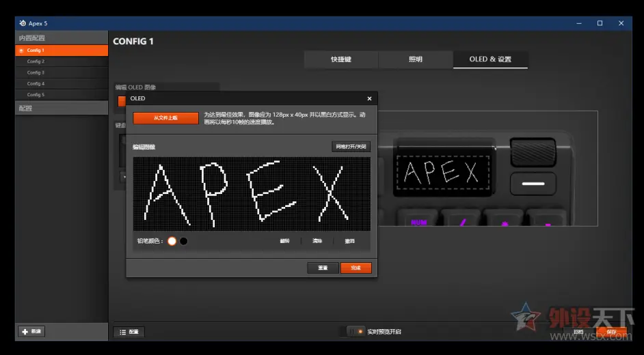Click the SteelSeries logo icon in title bar
Image resolution: width=644 pixels, height=355 pixels.
(23, 23)
